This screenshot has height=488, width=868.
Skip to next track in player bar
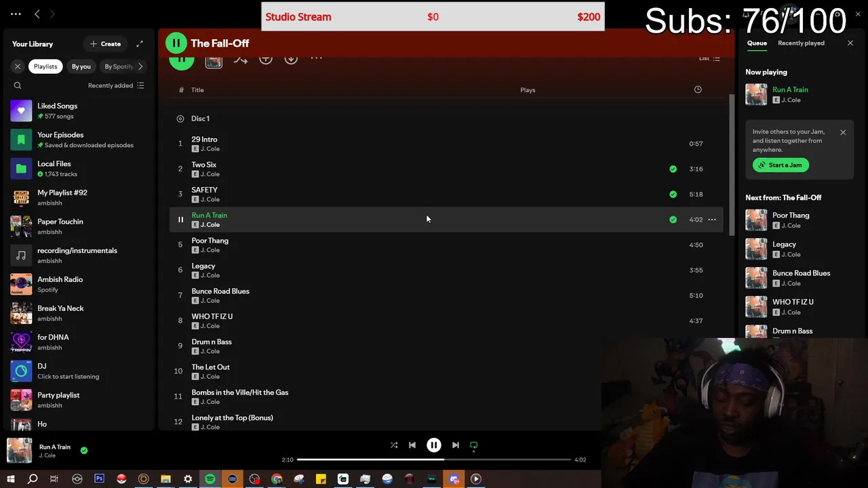(x=456, y=445)
